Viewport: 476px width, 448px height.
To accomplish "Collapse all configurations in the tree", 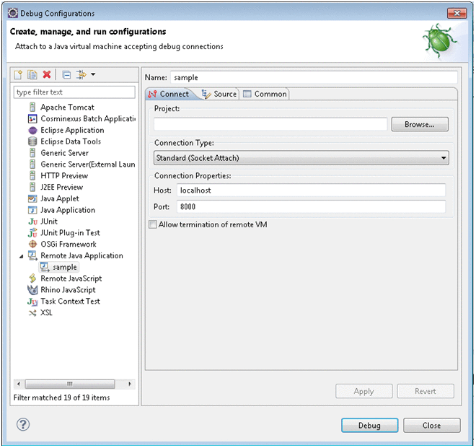I will coord(66,75).
